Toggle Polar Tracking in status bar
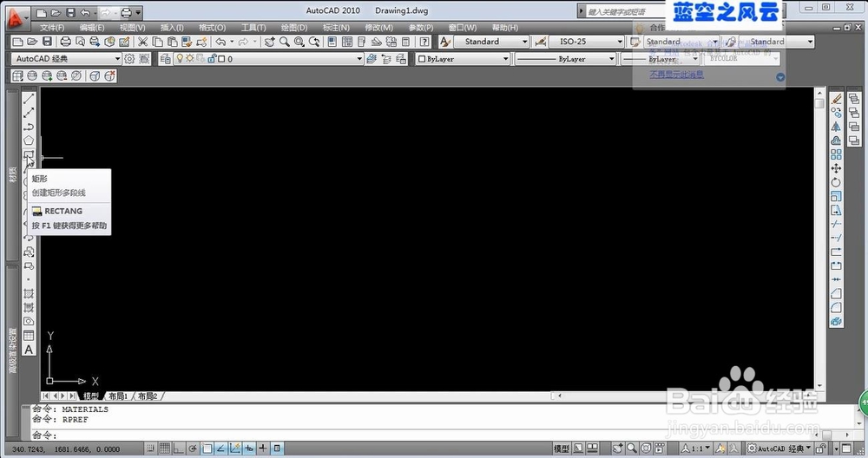This screenshot has width=868, height=458. tap(193, 448)
